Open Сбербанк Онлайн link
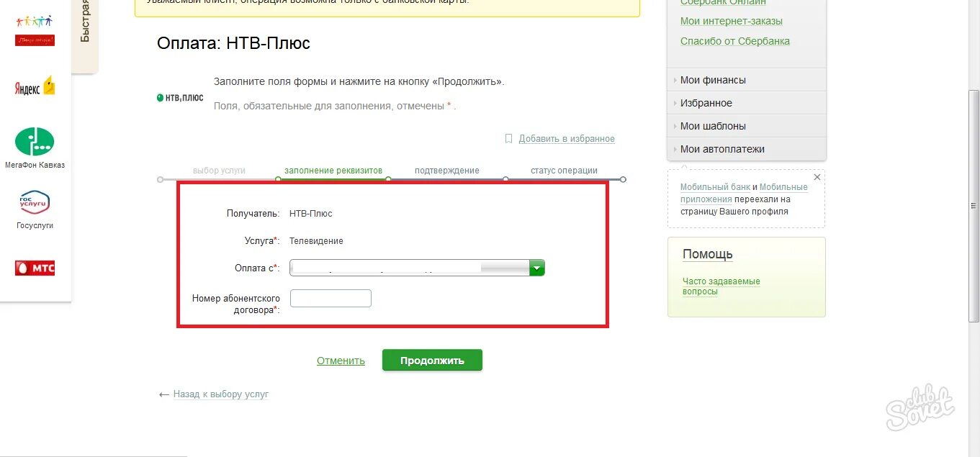Screen dimensions: 980x457 (723, 3)
